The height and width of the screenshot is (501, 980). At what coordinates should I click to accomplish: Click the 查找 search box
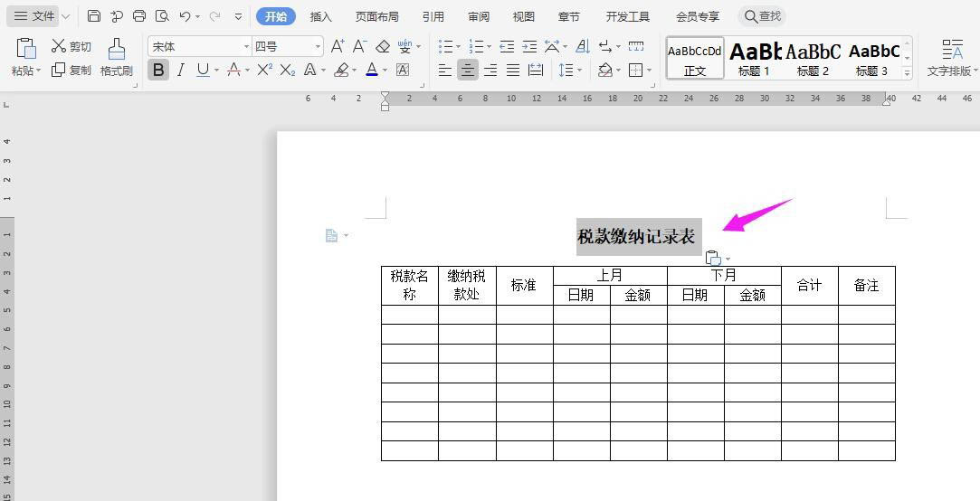[762, 16]
